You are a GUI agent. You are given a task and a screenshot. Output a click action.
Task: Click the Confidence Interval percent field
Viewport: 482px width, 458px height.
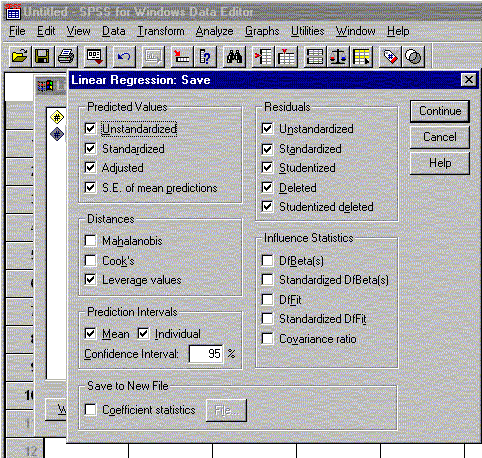point(206,353)
